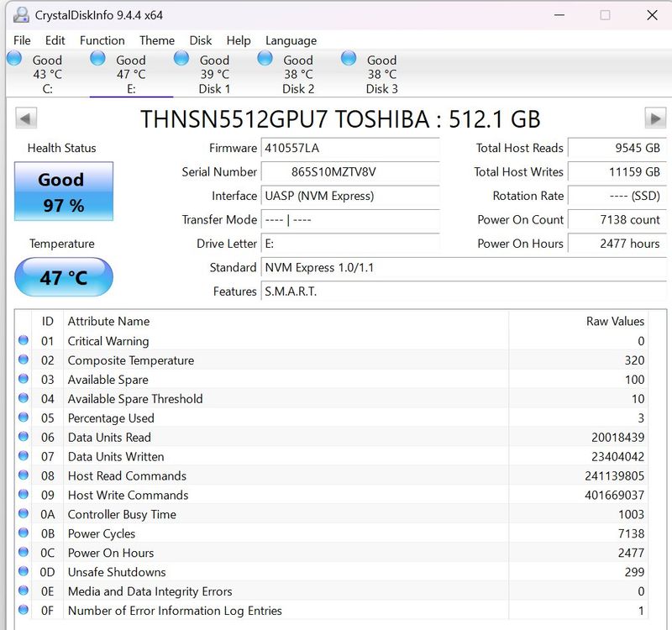Open the Theme menu
This screenshot has height=630, width=672.
(156, 40)
